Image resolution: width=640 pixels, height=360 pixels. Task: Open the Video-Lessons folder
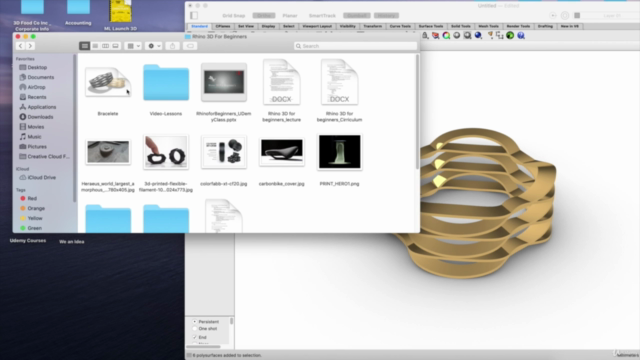point(166,83)
